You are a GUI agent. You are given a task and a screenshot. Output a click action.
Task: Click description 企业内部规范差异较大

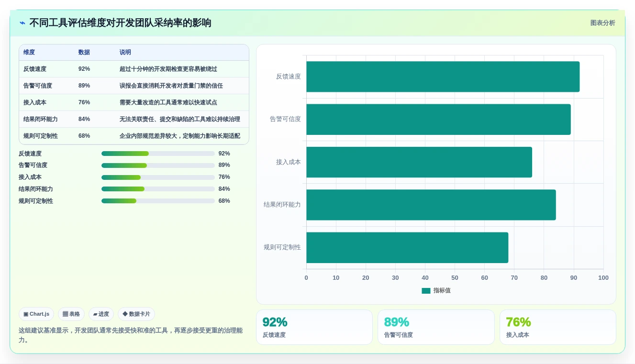tap(148, 136)
